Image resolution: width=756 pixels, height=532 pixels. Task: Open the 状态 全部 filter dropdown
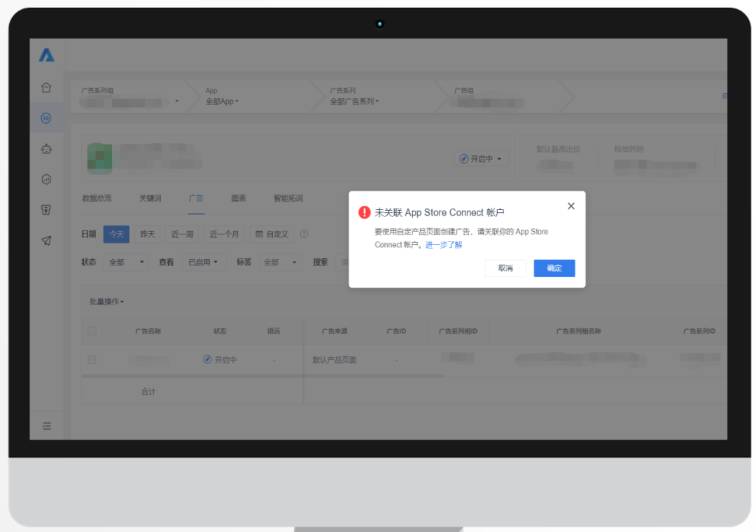[126, 262]
